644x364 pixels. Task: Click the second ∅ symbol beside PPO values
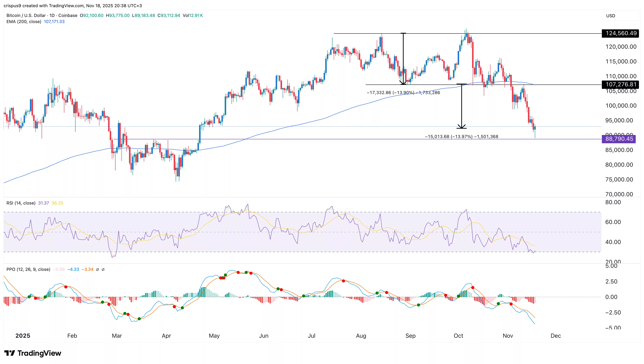click(103, 270)
